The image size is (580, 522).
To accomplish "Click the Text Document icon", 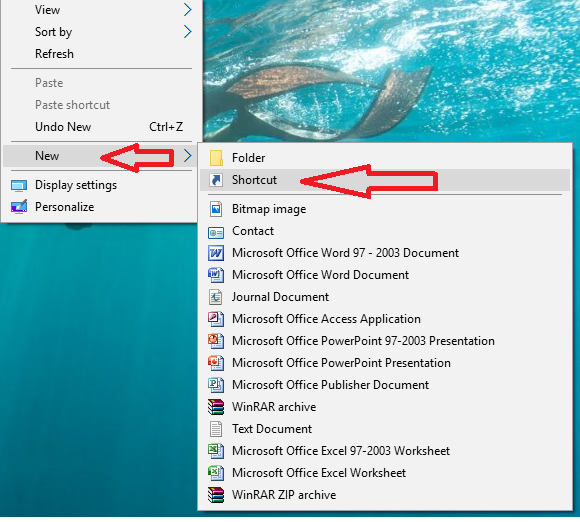I will pyautogui.click(x=216, y=429).
